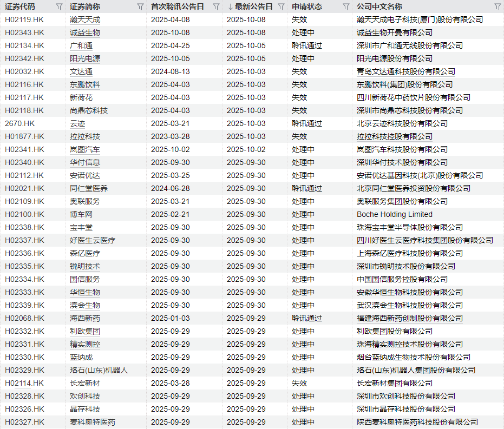Select the 珞石(山东)机器人 link

[x=99, y=370]
